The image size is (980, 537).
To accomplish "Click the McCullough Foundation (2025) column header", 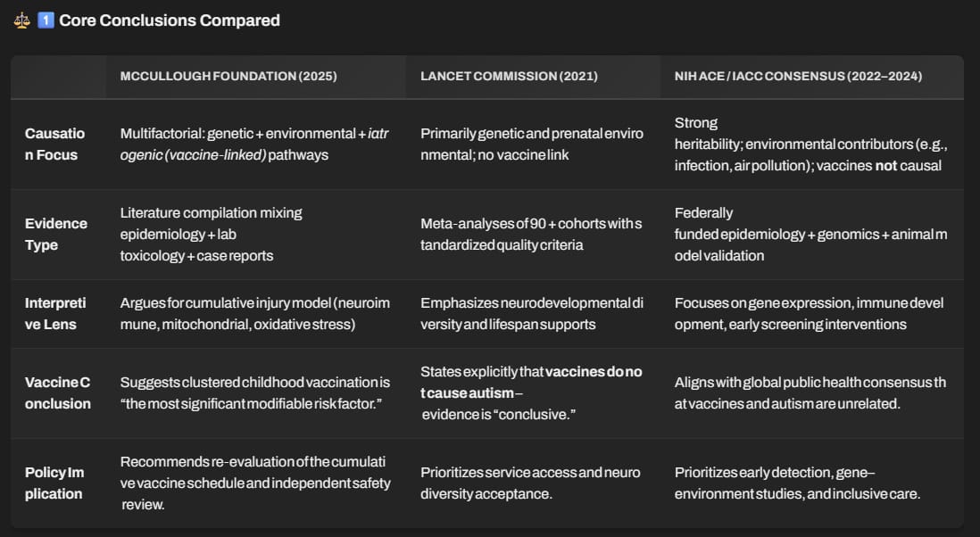I will click(228, 76).
